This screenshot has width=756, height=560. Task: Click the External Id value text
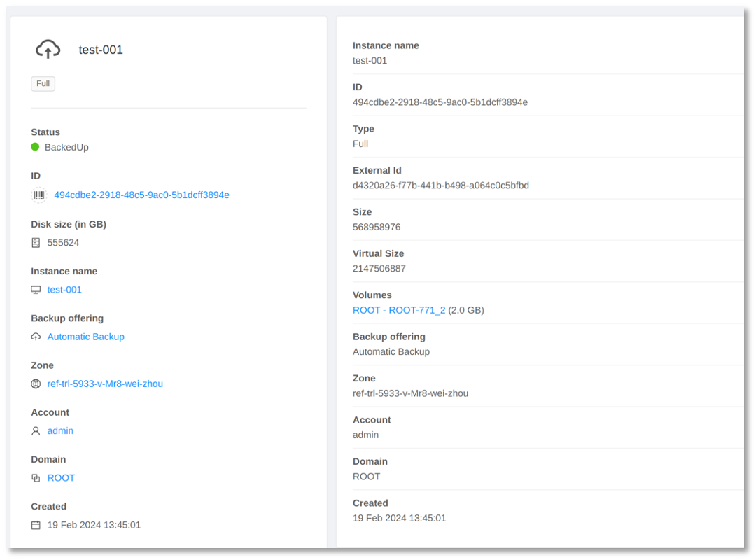[440, 185]
